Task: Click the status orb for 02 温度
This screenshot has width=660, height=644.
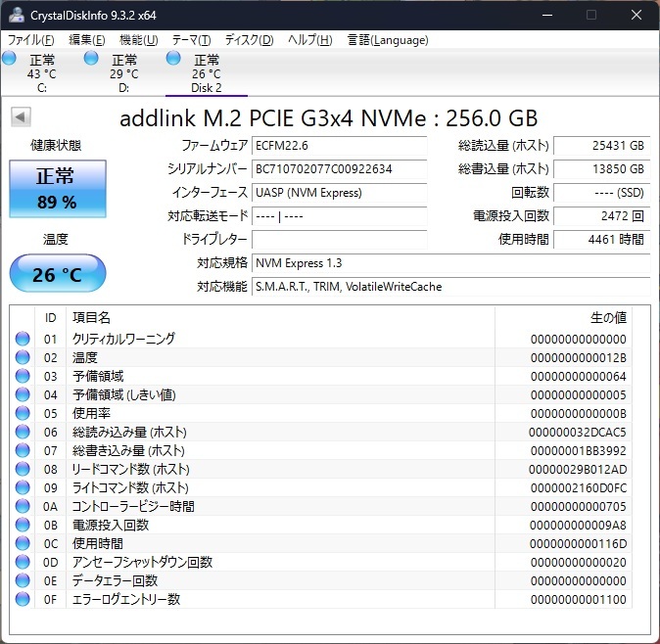Action: coord(23,357)
